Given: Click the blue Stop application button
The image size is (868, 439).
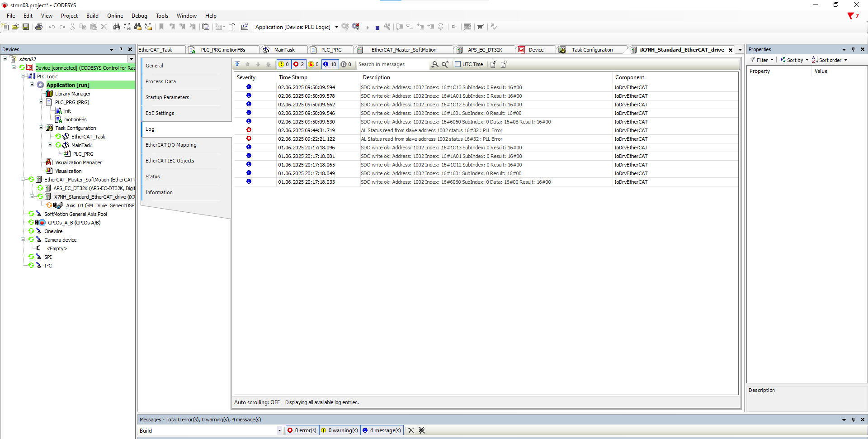Looking at the screenshot, I should (377, 28).
